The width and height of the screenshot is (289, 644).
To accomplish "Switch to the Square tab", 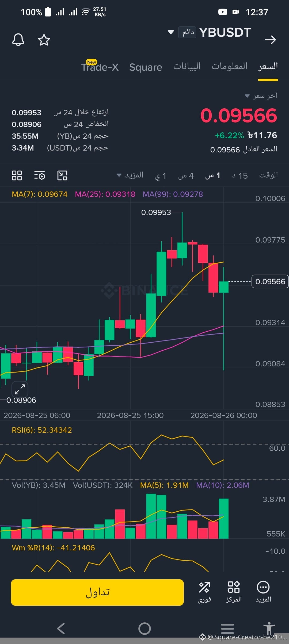I will point(146,67).
